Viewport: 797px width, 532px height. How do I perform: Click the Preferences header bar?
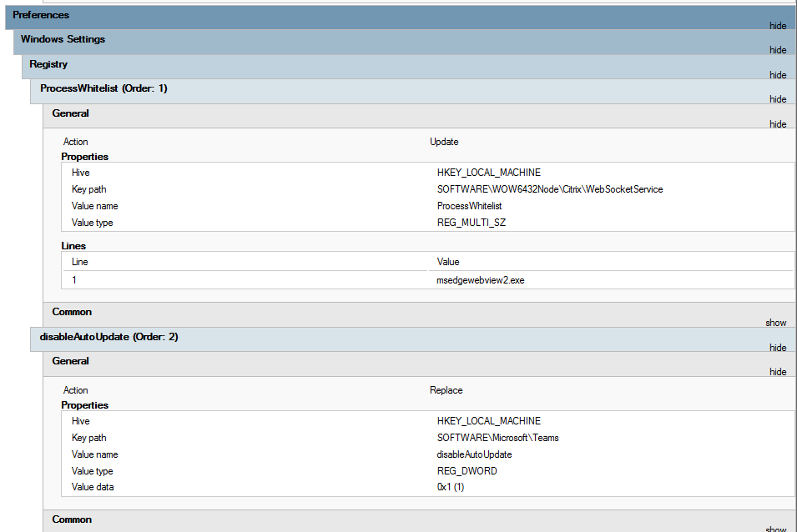click(x=401, y=18)
